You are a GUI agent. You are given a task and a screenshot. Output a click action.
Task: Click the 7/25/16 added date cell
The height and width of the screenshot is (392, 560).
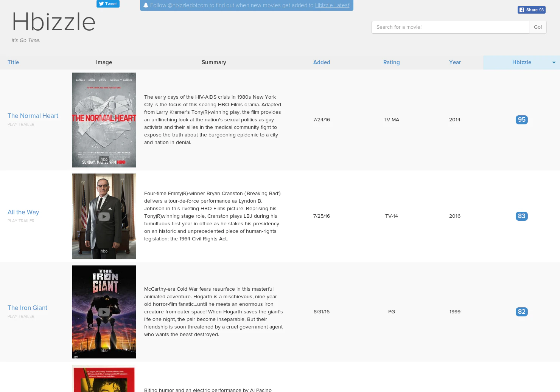point(322,216)
